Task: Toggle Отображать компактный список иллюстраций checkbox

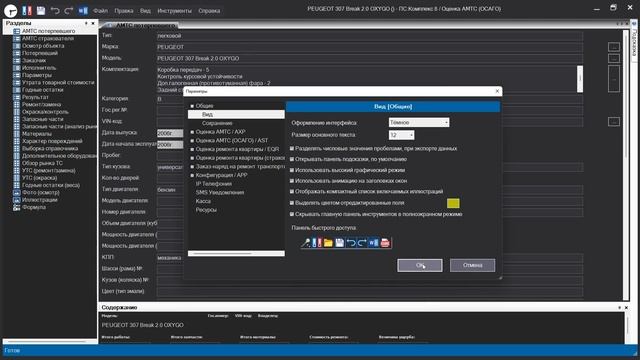Action: click(292, 191)
